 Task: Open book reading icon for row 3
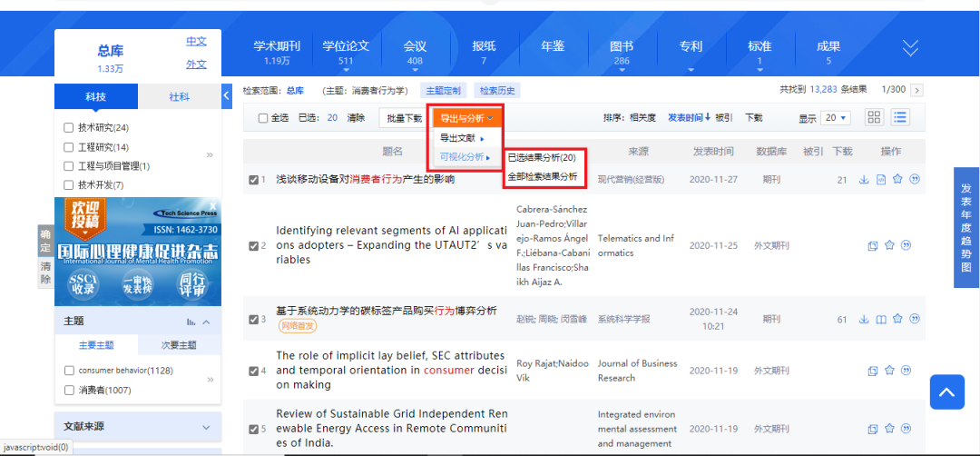[881, 319]
